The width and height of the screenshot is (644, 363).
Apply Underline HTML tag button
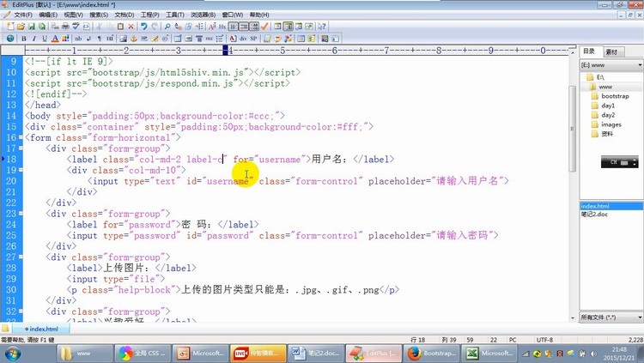[x=45, y=39]
